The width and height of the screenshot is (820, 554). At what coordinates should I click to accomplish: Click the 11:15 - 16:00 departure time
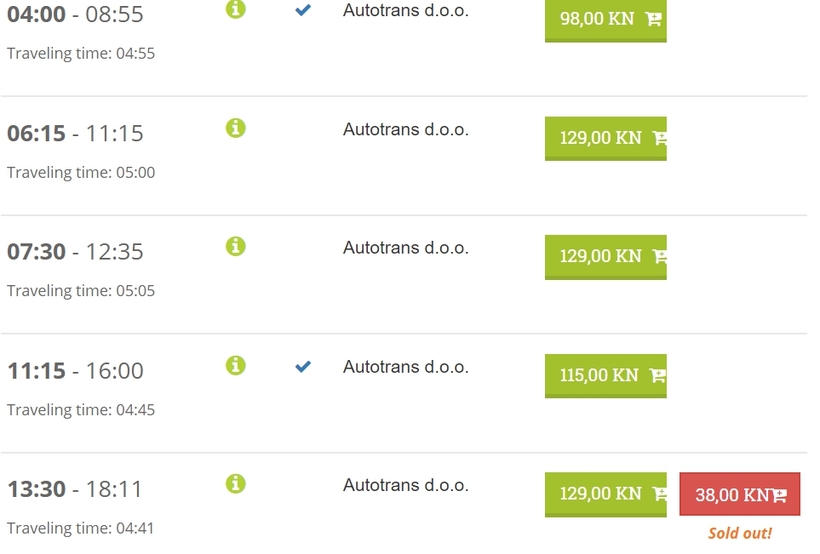(75, 371)
